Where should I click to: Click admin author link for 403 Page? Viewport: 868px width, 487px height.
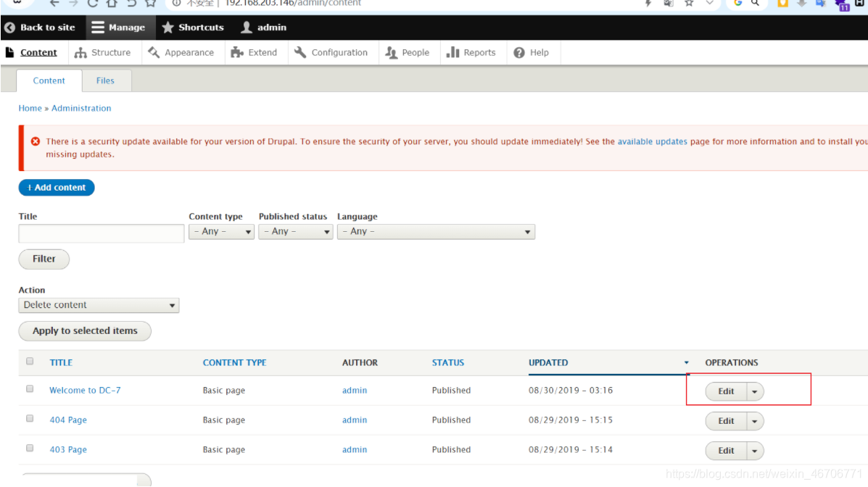(355, 450)
